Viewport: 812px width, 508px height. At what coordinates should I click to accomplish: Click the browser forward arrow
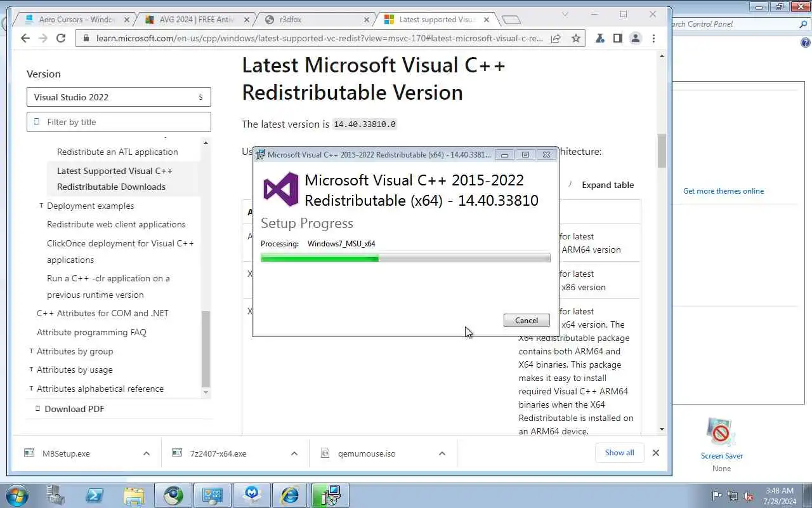43,38
